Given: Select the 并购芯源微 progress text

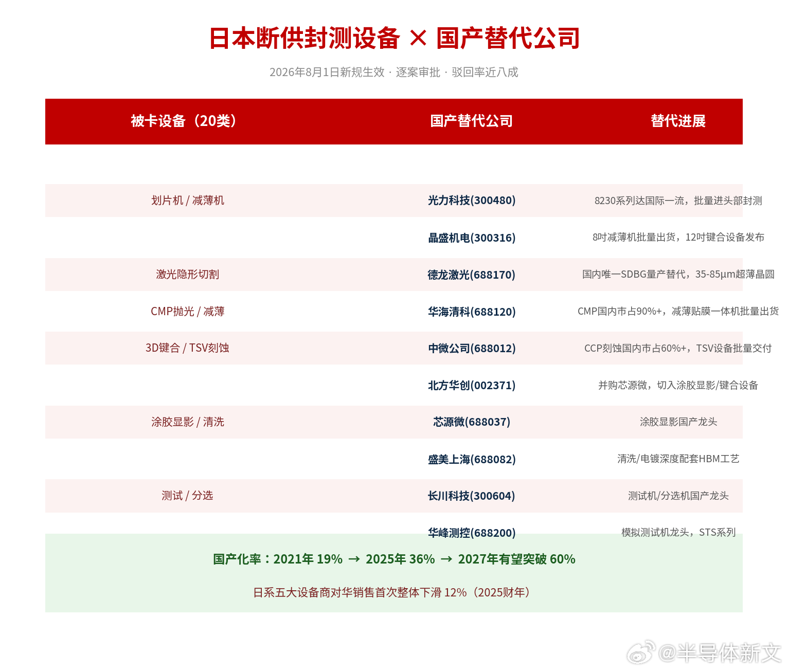Looking at the screenshot, I should 678,386.
